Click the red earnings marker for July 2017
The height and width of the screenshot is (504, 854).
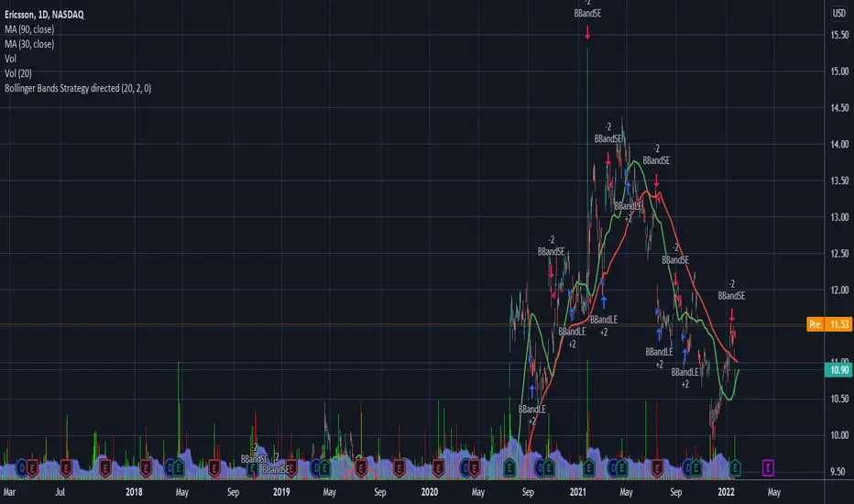pyautogui.click(x=67, y=467)
